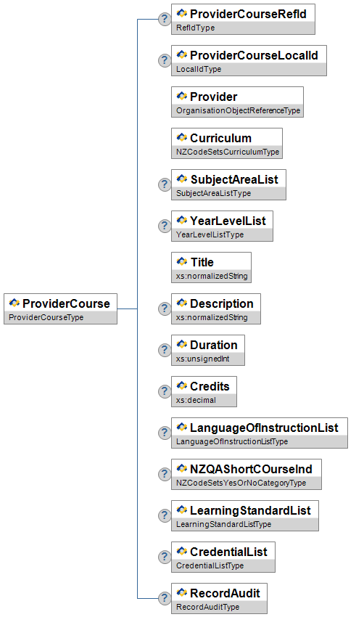Click the optional marker beside LanguageOfInstructionList
364x617 pixels.
(x=165, y=433)
